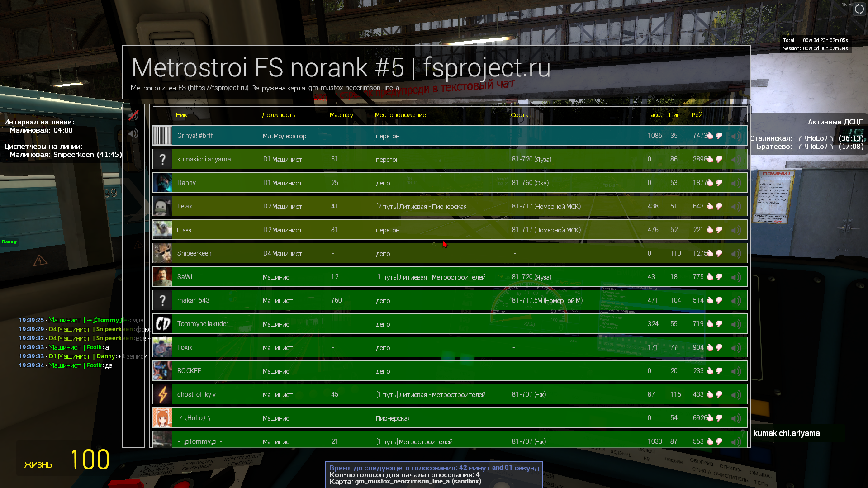Screen dimensions: 868x488
Task: Thumbs down on makar_543's row
Action: click(719, 300)
